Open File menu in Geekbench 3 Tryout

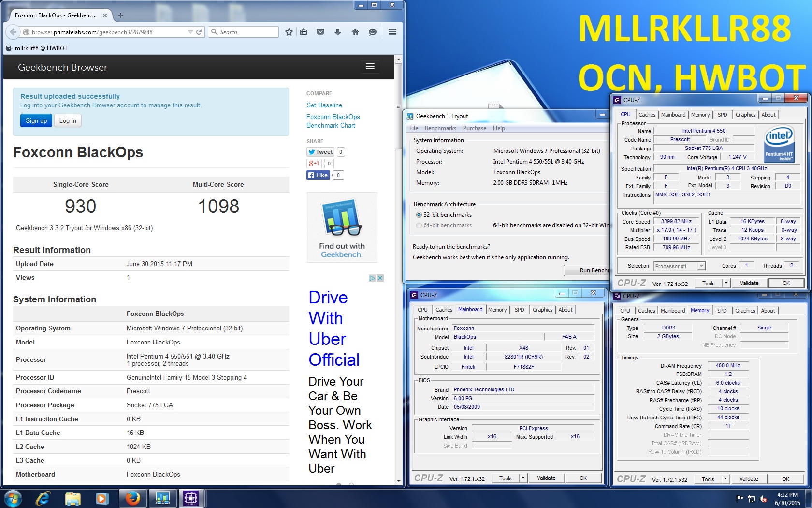tap(414, 128)
